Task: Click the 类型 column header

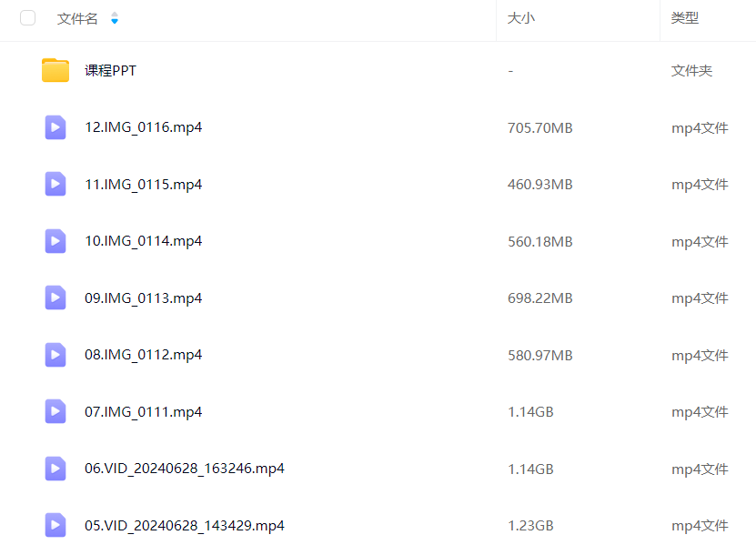Action: pos(685,18)
